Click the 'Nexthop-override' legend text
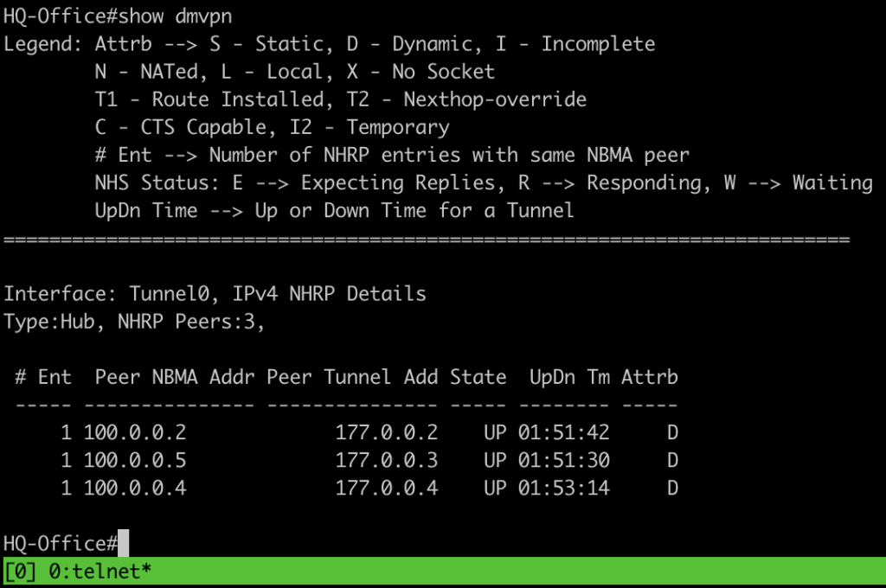 click(x=495, y=99)
